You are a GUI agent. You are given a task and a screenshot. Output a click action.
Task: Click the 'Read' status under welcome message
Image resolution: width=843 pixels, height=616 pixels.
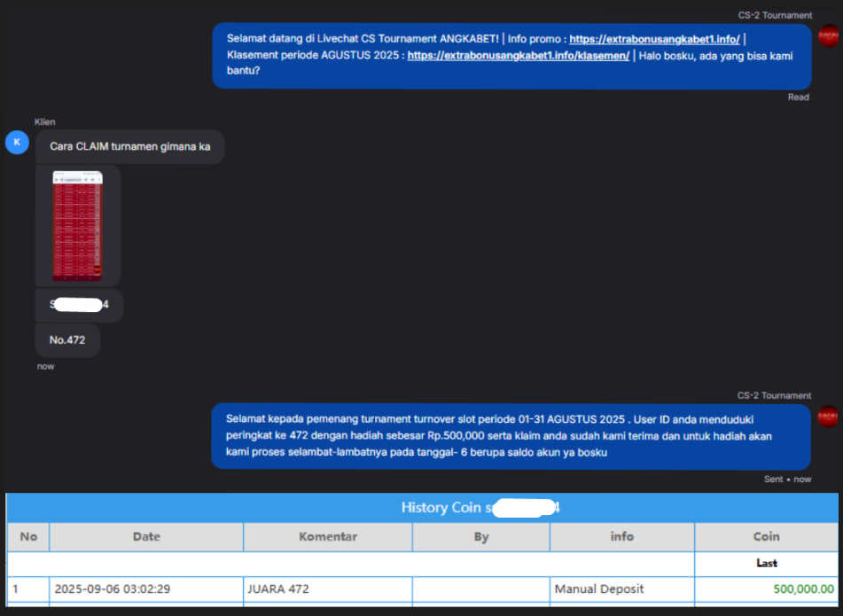point(799,97)
